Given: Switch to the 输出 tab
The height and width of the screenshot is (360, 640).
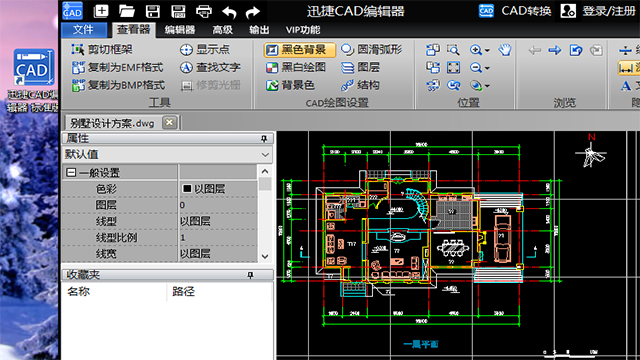Looking at the screenshot, I should [x=259, y=30].
